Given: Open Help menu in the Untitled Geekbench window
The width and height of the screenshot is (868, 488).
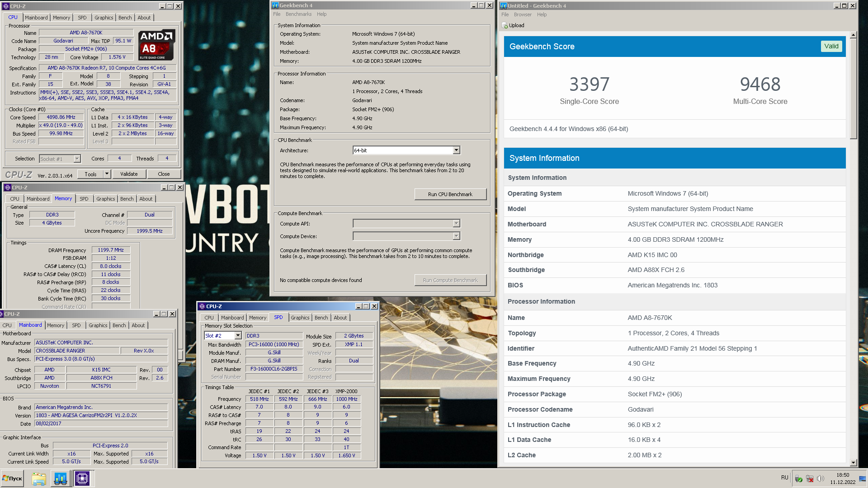Looking at the screenshot, I should click(x=542, y=15).
